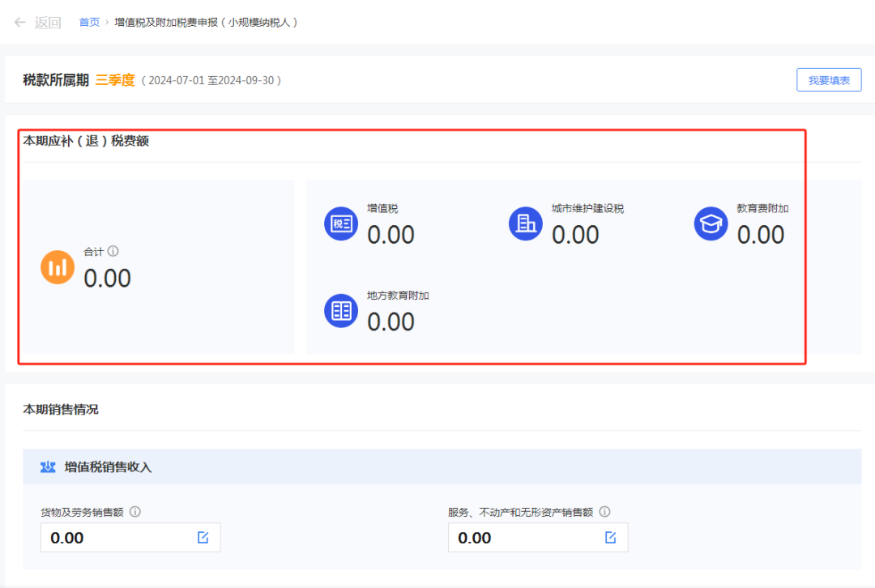This screenshot has width=875, height=588.
Task: Click the 增值税及附加税费申报 breadcrumb text
Action: (207, 22)
